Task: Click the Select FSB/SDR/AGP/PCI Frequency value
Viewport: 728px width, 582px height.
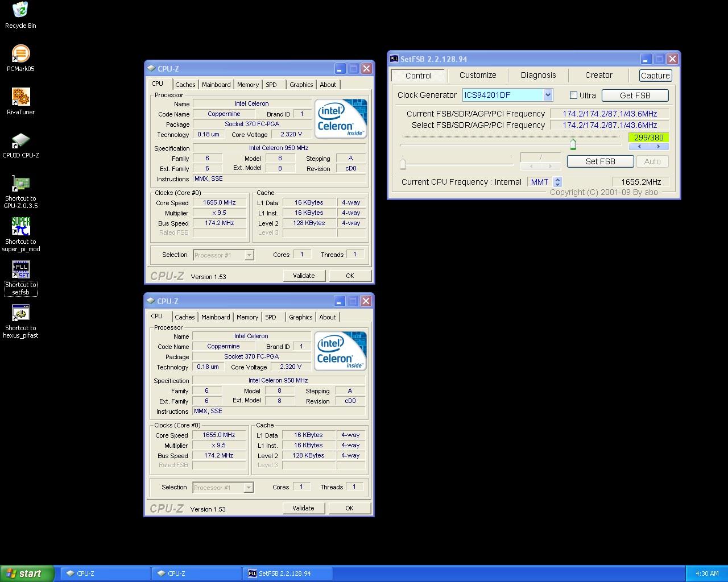Action: click(609, 125)
